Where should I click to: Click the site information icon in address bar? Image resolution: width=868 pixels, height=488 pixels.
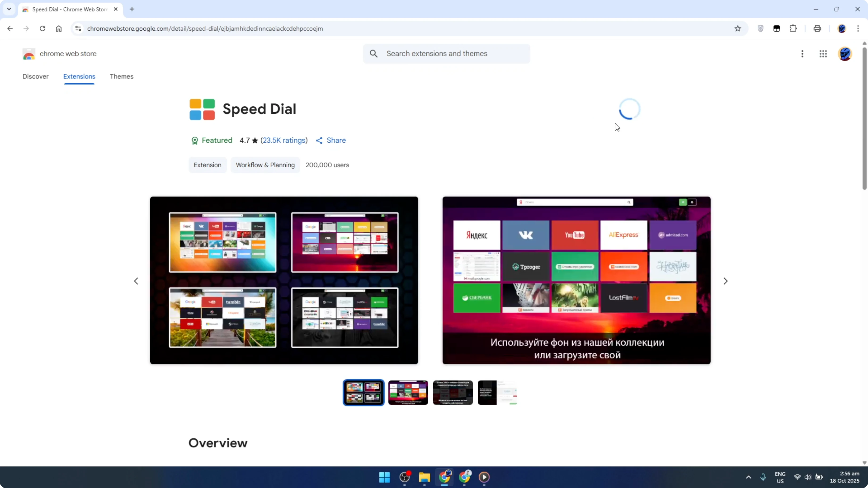pos(78,29)
